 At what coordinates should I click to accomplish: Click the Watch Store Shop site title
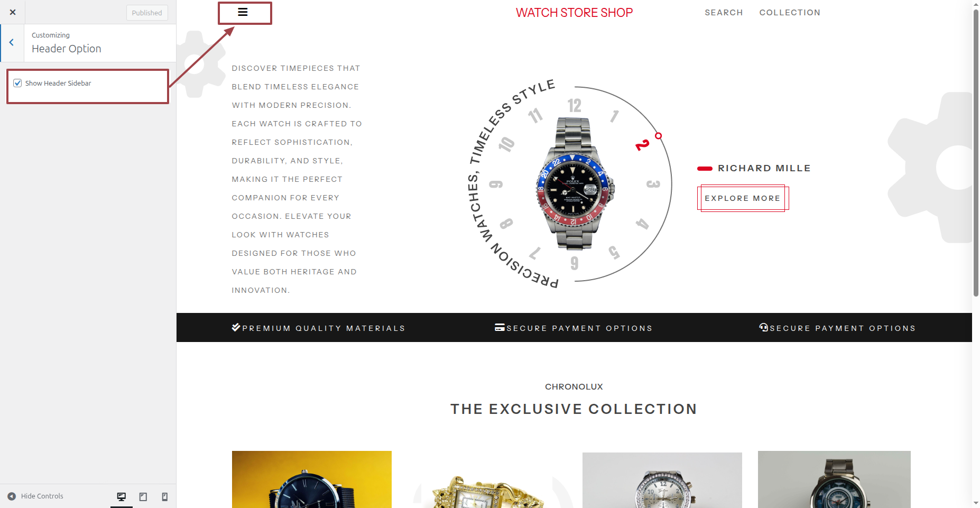click(x=574, y=13)
